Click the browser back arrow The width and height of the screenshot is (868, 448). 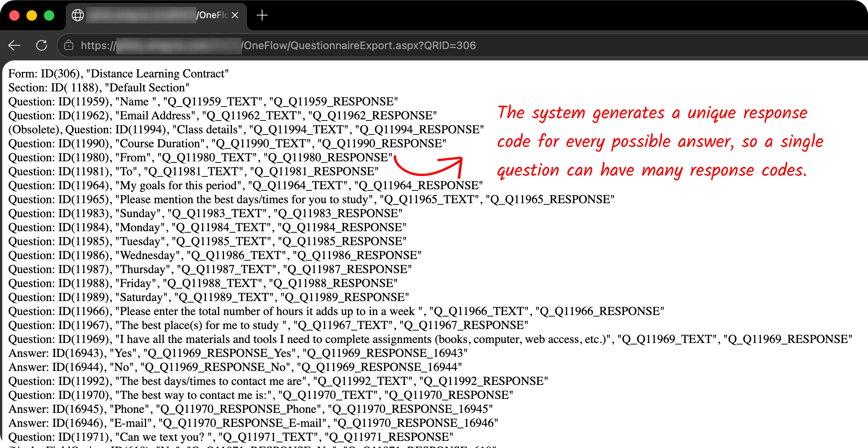tap(14, 45)
